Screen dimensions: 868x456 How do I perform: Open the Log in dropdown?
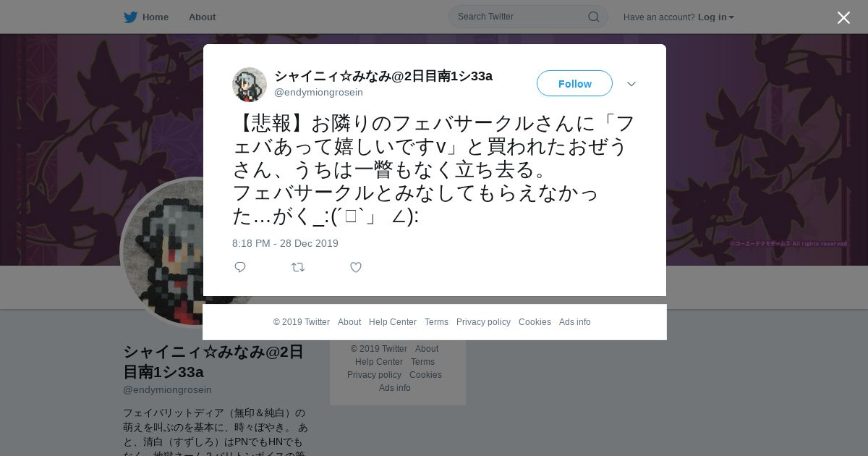point(715,17)
